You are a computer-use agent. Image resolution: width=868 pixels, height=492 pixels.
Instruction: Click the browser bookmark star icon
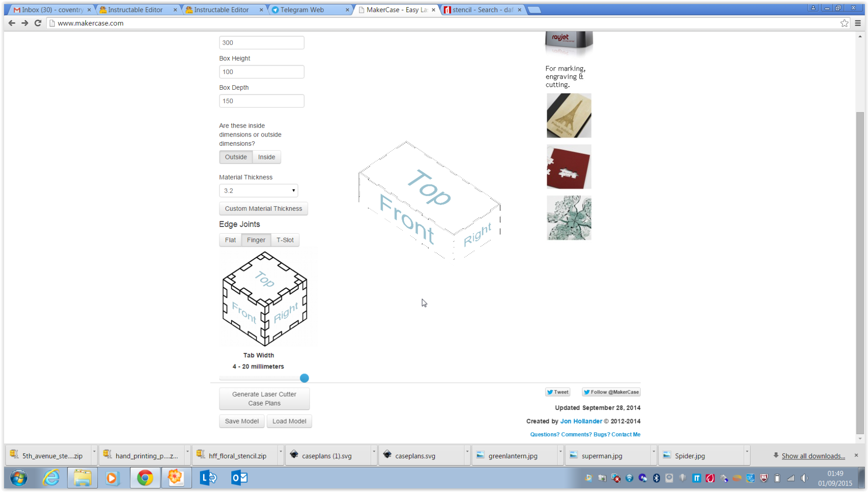tap(845, 23)
